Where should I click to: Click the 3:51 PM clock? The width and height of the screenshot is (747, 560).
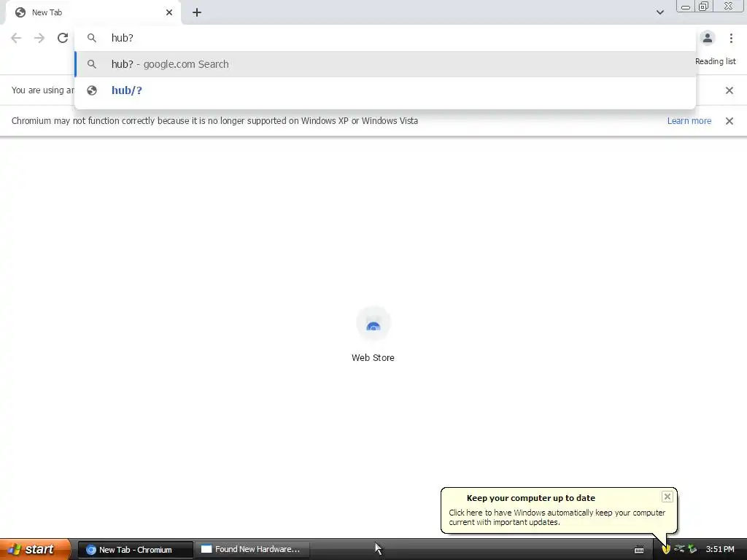(x=720, y=549)
